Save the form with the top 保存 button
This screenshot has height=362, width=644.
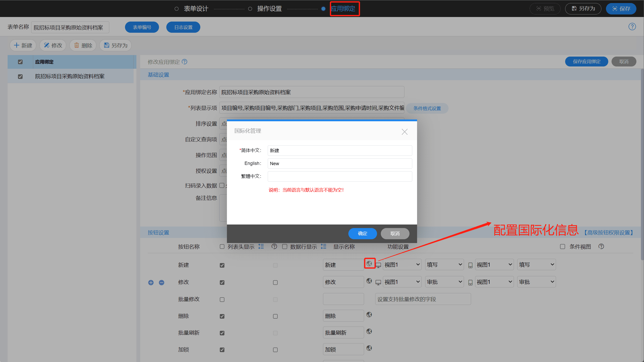point(621,9)
